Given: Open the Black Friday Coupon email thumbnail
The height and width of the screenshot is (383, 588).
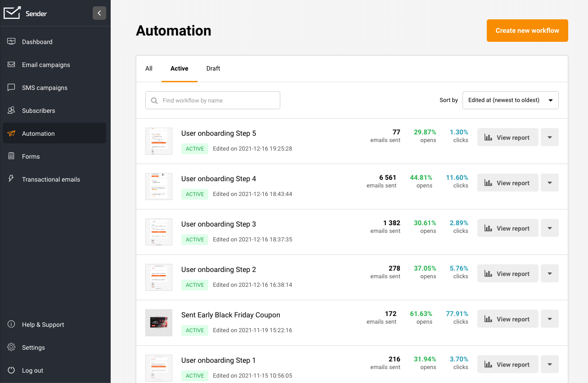Looking at the screenshot, I should 159,323.
